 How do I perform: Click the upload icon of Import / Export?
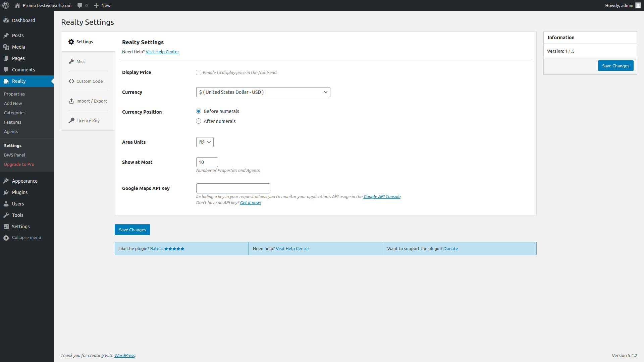[x=71, y=101]
